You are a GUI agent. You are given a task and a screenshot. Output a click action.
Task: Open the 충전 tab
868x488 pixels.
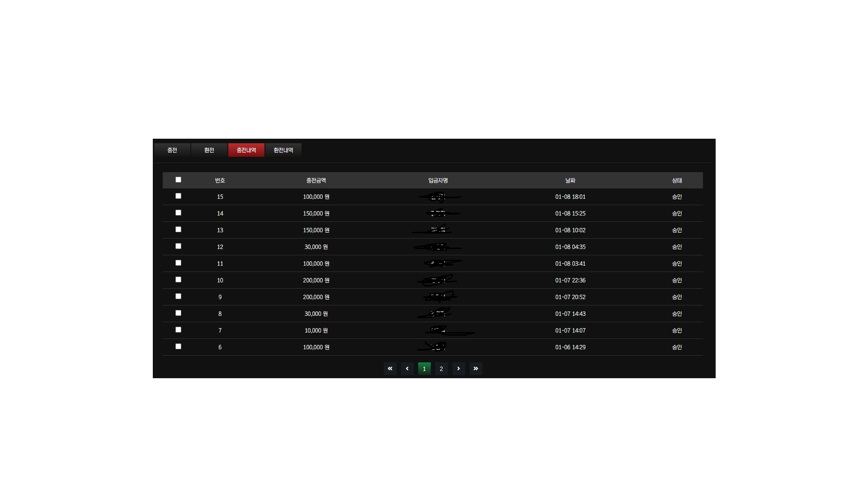(172, 150)
